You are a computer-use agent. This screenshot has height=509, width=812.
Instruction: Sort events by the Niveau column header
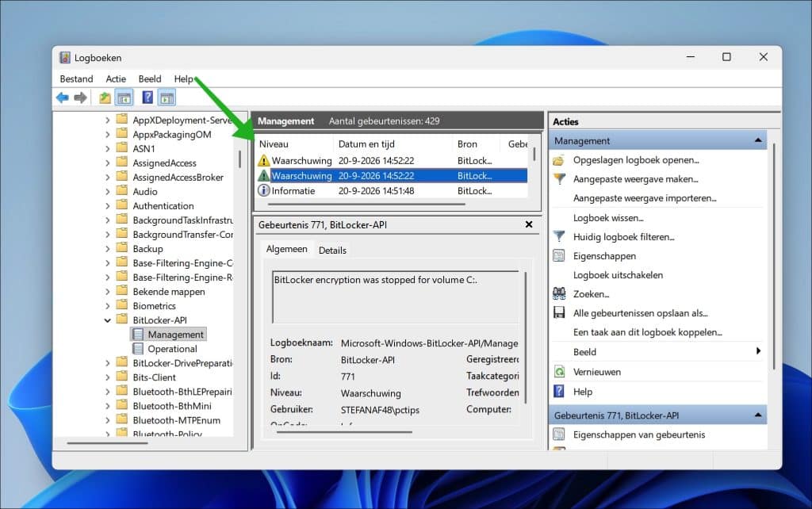(294, 144)
